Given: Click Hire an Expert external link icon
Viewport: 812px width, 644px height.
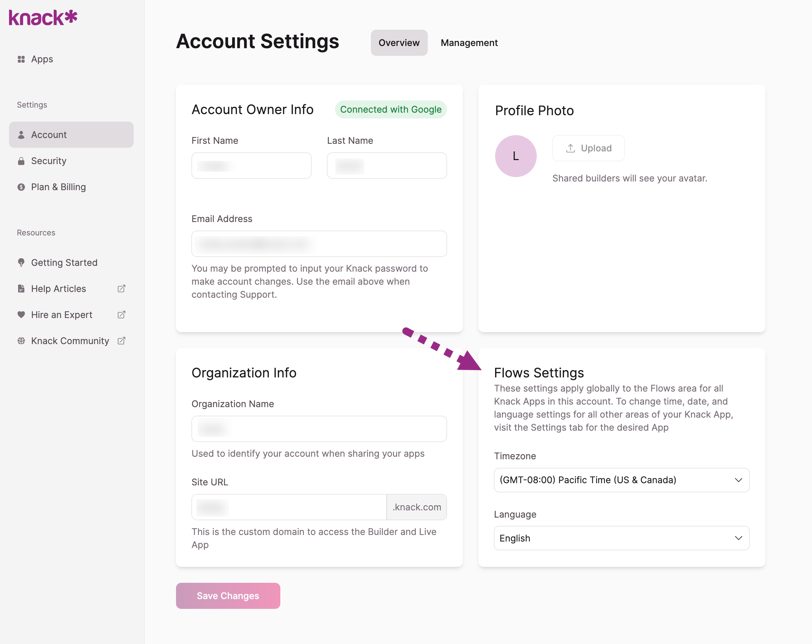Looking at the screenshot, I should click(121, 315).
